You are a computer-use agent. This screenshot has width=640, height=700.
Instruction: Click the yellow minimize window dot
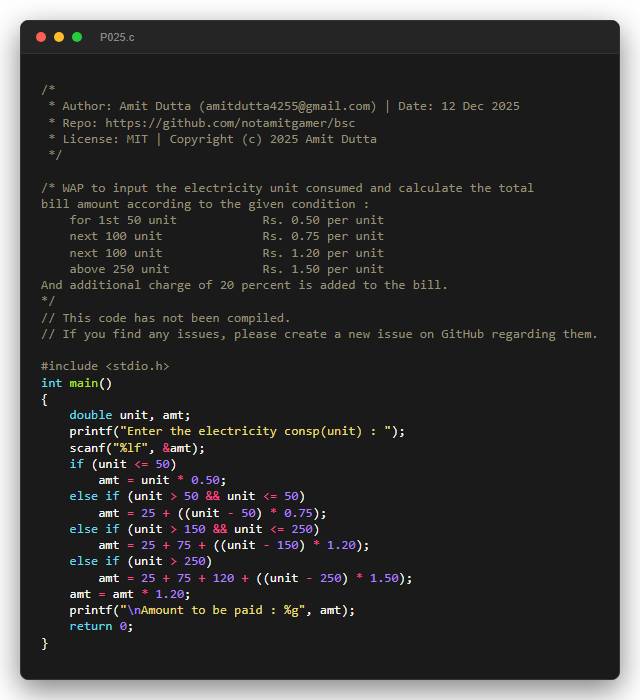59,37
